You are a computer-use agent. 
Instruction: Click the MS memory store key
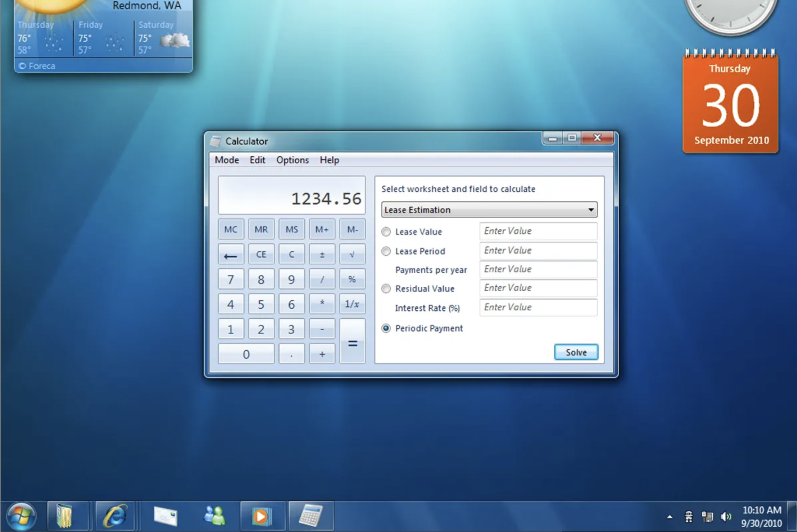click(x=291, y=229)
